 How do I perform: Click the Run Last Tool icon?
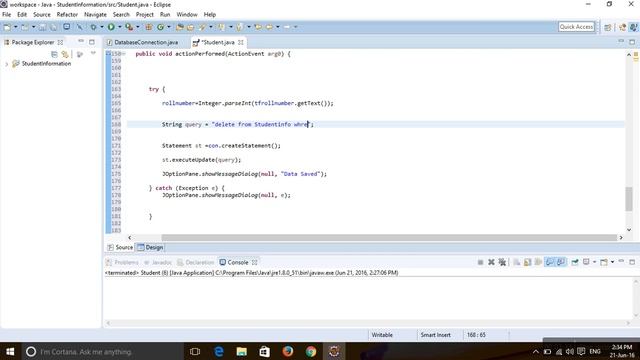coord(129,27)
